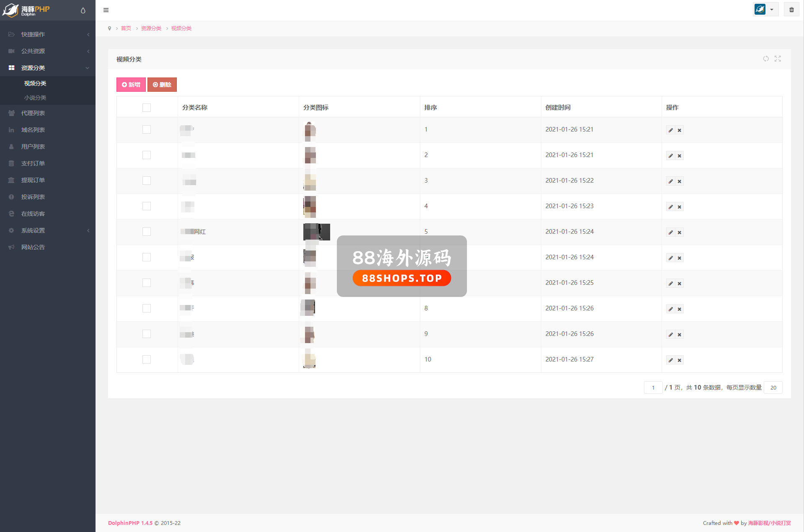Click the theme droplet icon in sidebar header
804x532 pixels.
83,10
